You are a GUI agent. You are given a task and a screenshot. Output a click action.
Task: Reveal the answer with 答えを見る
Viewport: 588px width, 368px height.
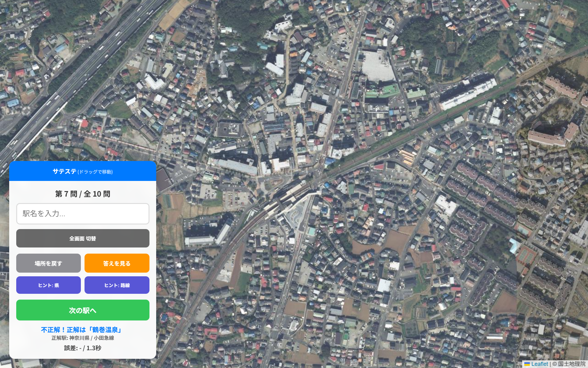pyautogui.click(x=117, y=263)
